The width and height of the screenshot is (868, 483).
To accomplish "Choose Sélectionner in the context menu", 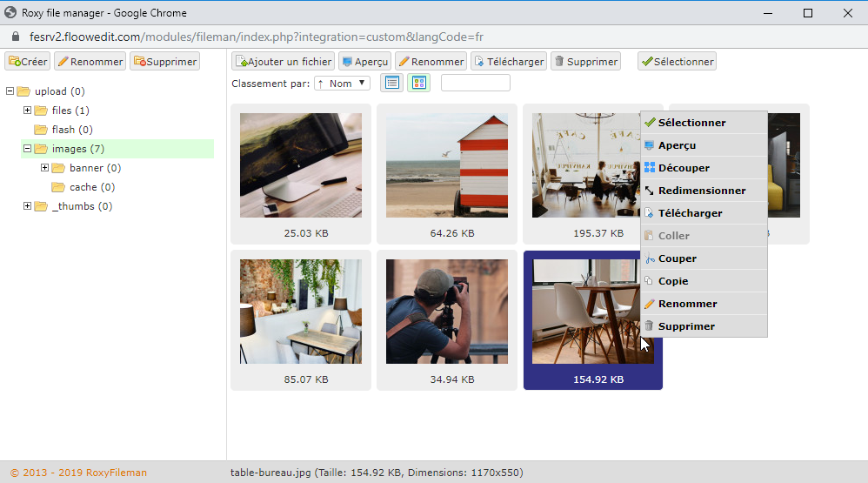I will 704,123.
